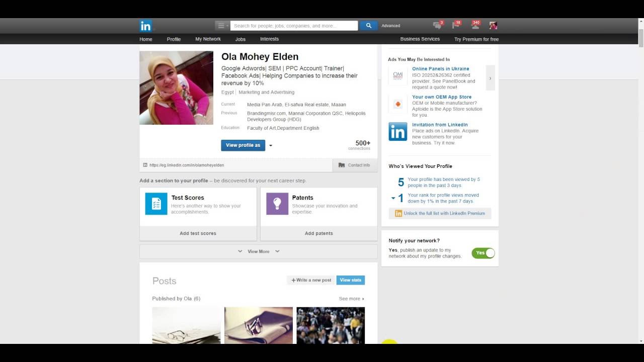Click Ola Mohey Elden profile photo

176,87
